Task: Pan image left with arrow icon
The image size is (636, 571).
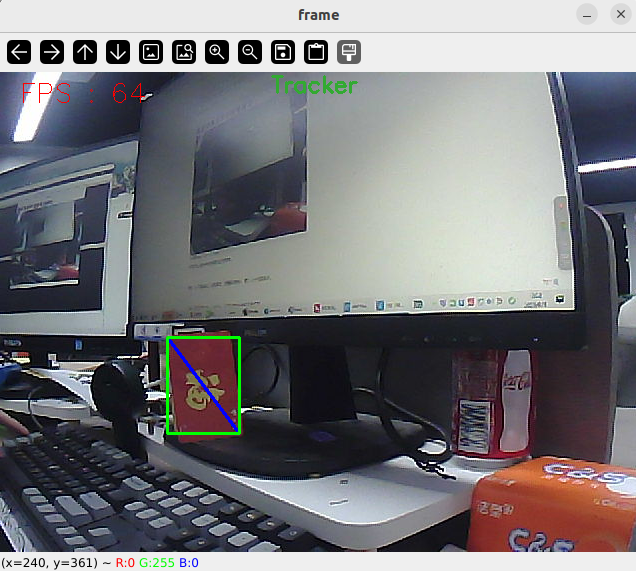Action: point(19,52)
